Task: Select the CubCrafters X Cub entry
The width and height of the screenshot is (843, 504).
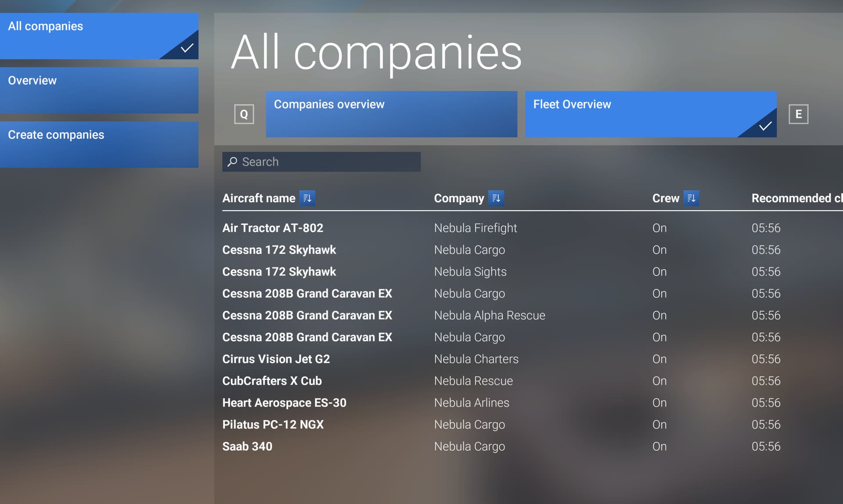Action: pos(272,381)
